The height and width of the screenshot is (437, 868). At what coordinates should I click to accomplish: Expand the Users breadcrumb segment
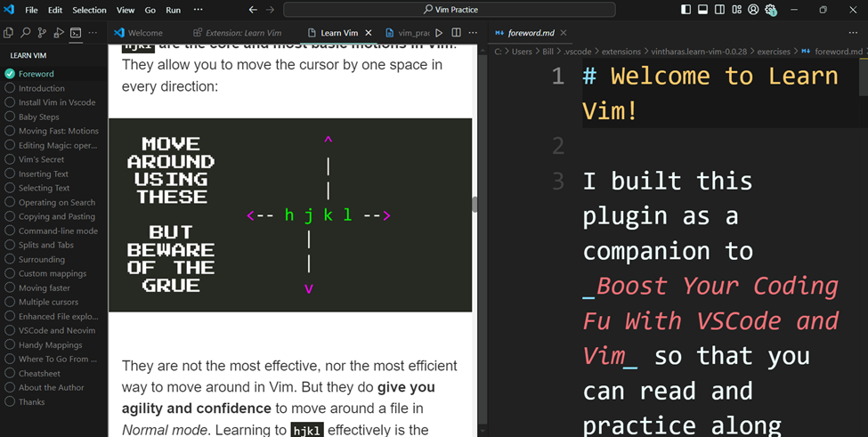(522, 52)
